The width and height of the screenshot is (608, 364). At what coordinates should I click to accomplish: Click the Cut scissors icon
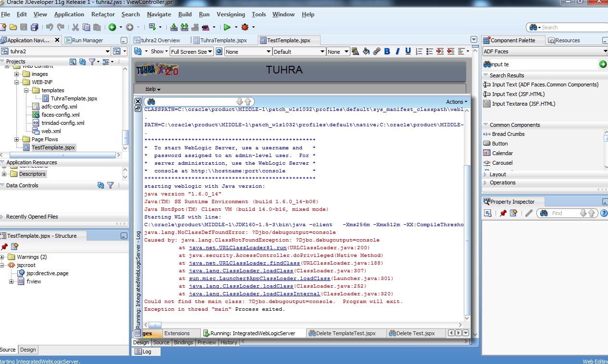pyautogui.click(x=76, y=27)
